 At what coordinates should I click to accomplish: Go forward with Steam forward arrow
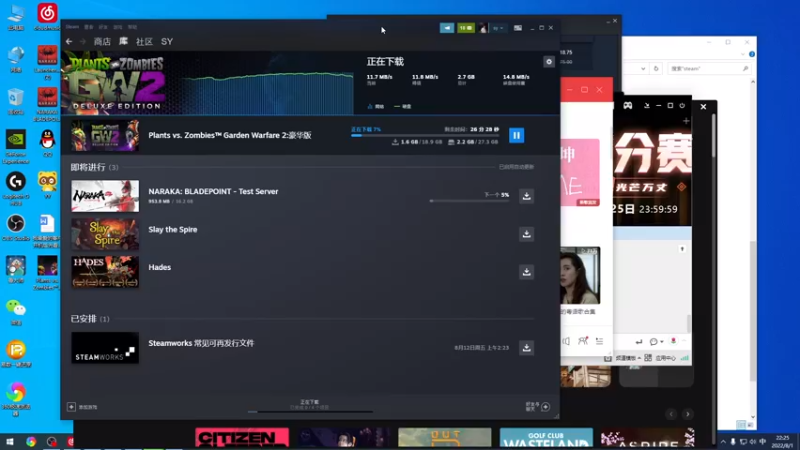(x=83, y=41)
